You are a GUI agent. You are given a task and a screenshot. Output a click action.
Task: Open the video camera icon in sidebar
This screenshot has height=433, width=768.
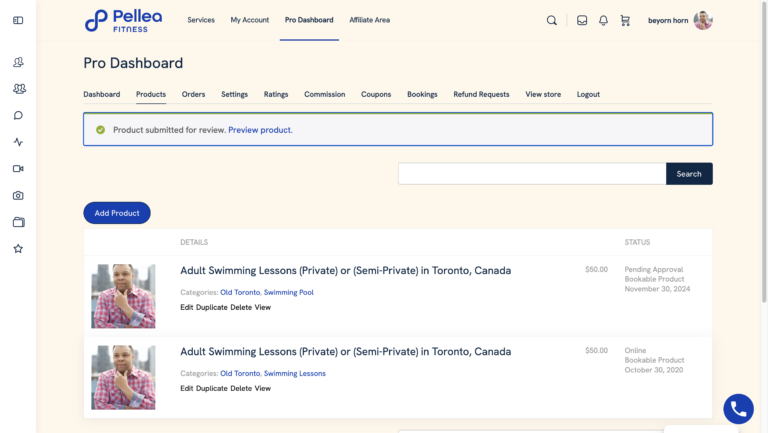[x=18, y=168]
